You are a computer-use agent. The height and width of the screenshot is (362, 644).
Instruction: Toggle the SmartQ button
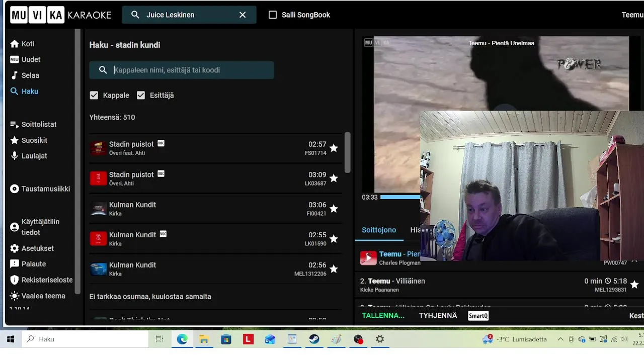[x=478, y=316]
